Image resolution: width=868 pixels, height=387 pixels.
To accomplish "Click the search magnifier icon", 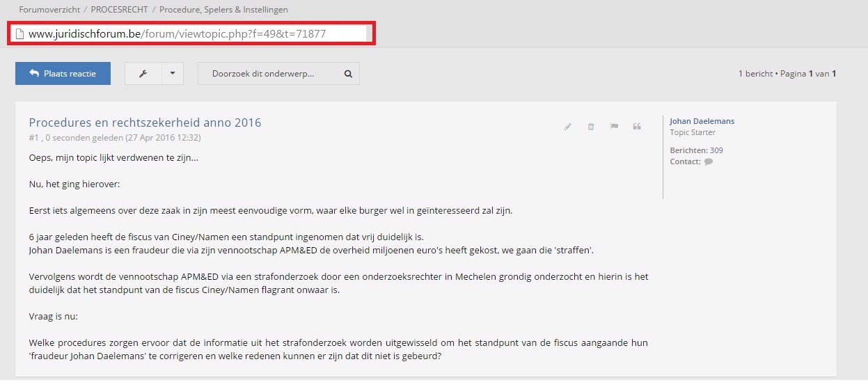I will [348, 73].
